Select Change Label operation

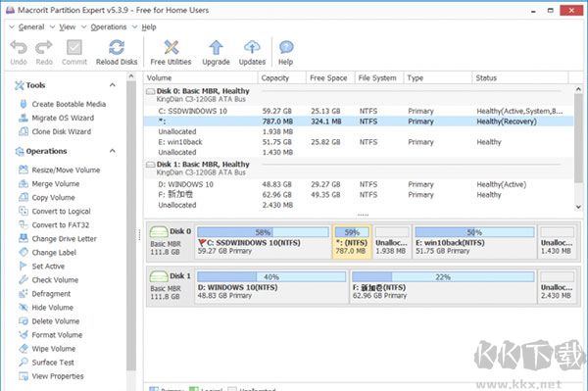pyautogui.click(x=48, y=253)
